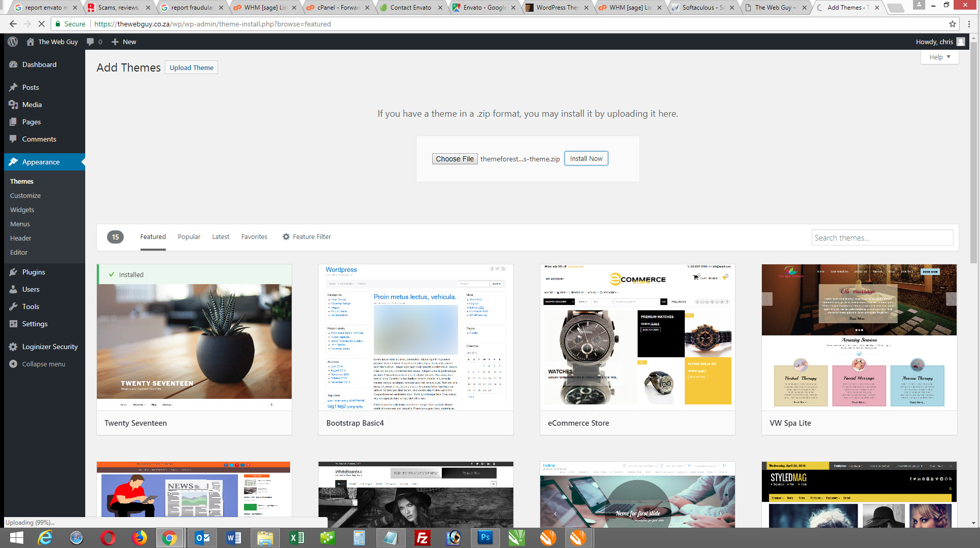
Task: Click the WordPress dashboard home icon
Action: point(29,41)
